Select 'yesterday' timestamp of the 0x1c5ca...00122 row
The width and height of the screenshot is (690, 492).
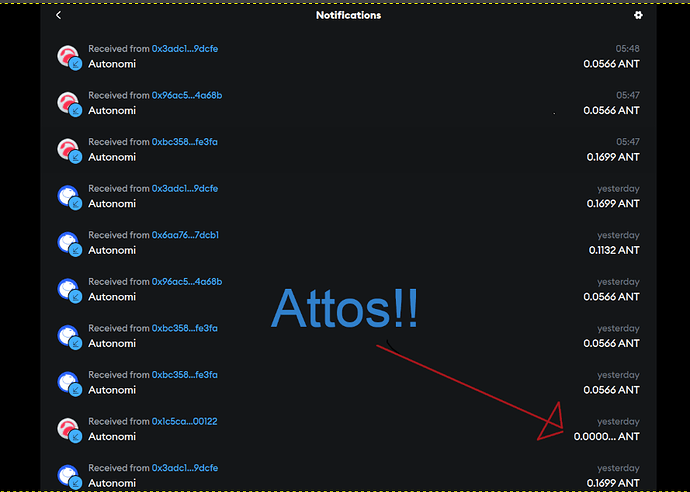point(618,422)
